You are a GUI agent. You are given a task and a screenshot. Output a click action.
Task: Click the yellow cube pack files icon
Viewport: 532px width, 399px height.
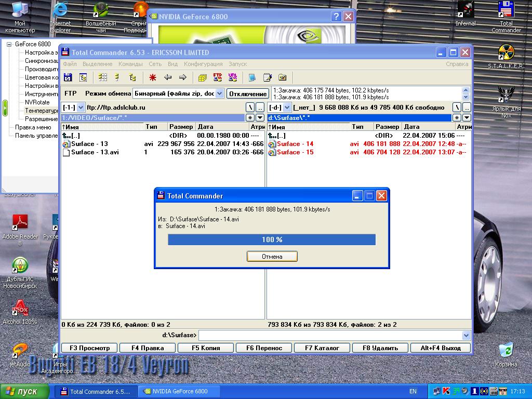[x=203, y=78]
